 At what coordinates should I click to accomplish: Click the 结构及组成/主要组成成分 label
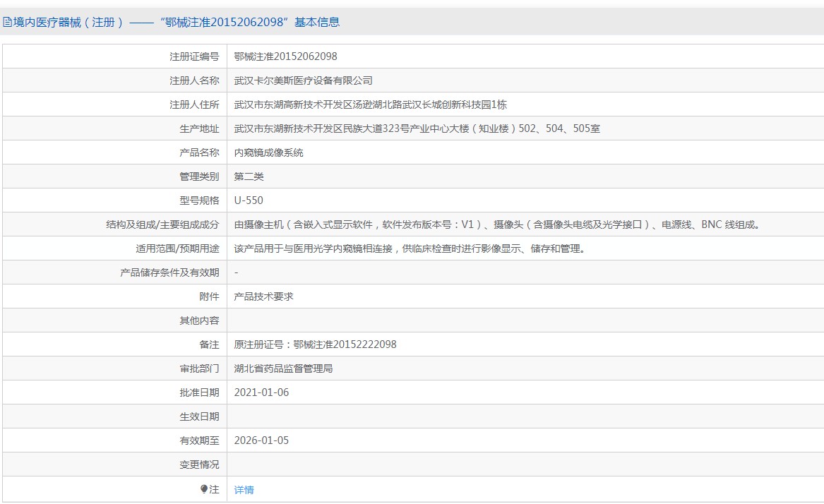pos(162,224)
